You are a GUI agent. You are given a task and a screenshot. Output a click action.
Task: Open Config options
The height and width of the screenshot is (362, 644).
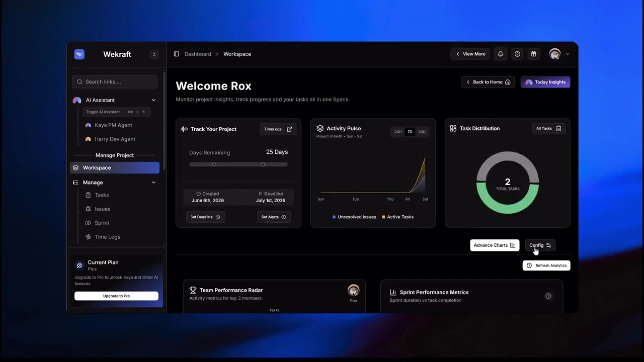point(540,245)
